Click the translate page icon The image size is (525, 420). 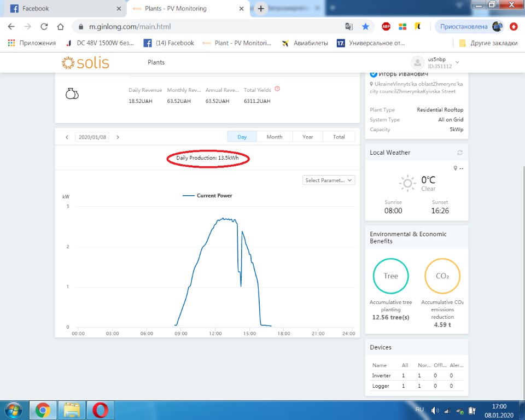349,26
